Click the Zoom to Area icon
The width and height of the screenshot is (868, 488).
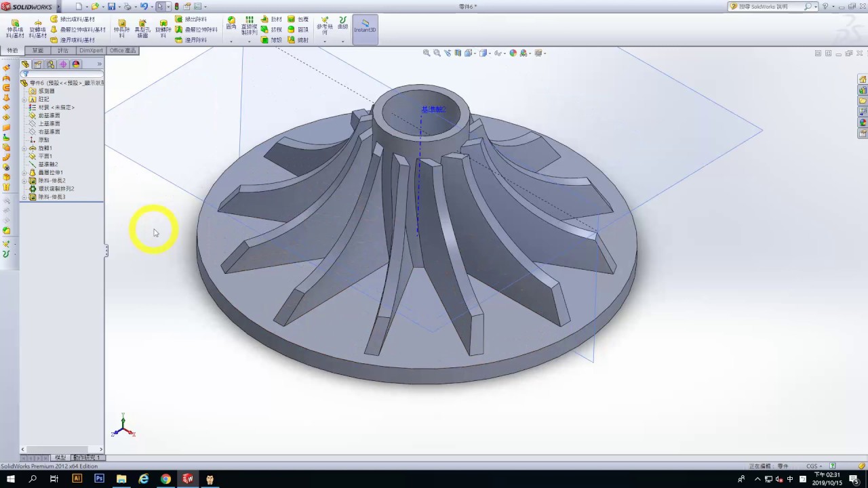point(437,53)
